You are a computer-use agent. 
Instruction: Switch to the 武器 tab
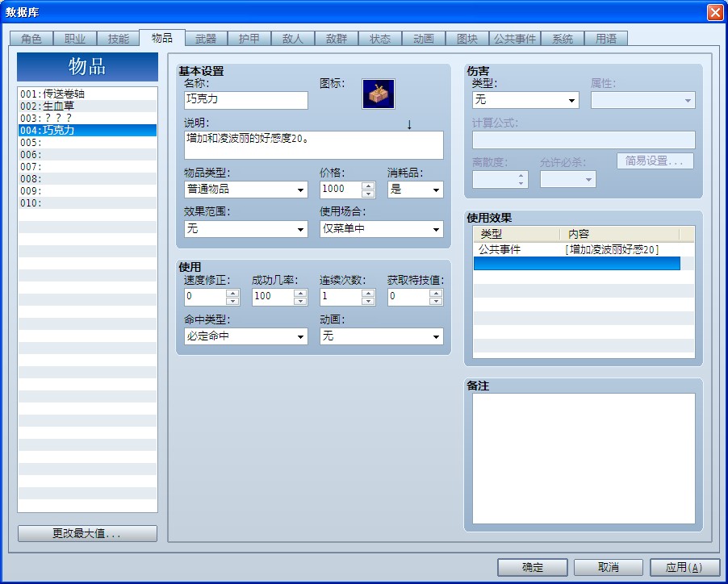(206, 39)
